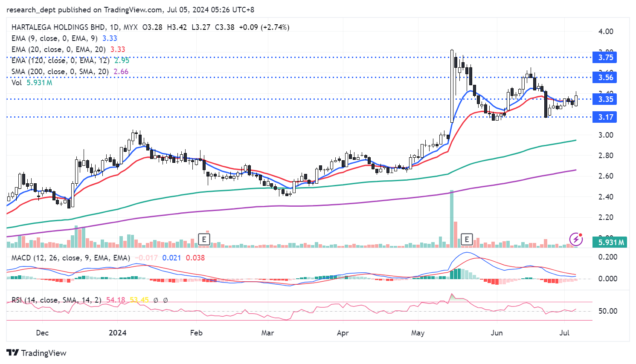Click the earnings E marker near February
This screenshot has height=364, width=636.
pyautogui.click(x=204, y=240)
